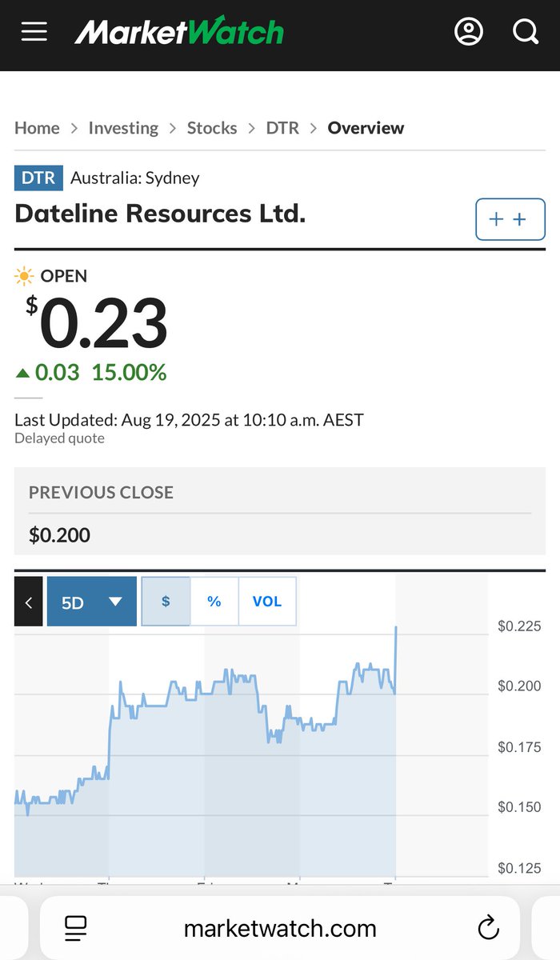Image resolution: width=560 pixels, height=960 pixels.
Task: Click the $0.175 axis label
Action: pos(519,747)
